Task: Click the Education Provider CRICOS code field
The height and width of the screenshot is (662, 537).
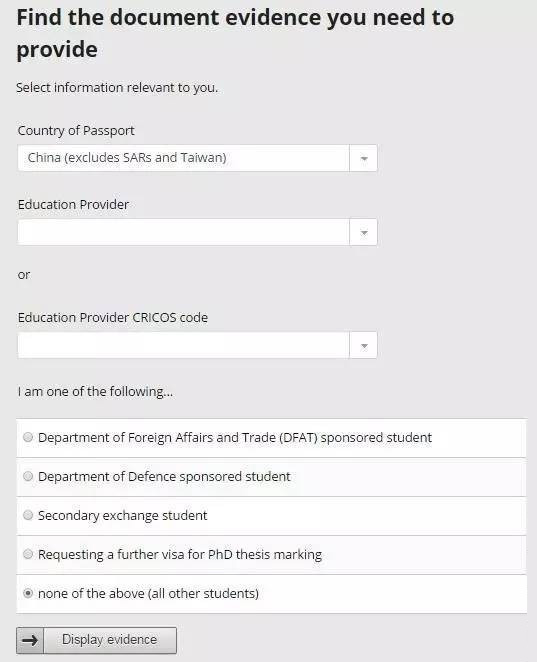Action: (184, 346)
